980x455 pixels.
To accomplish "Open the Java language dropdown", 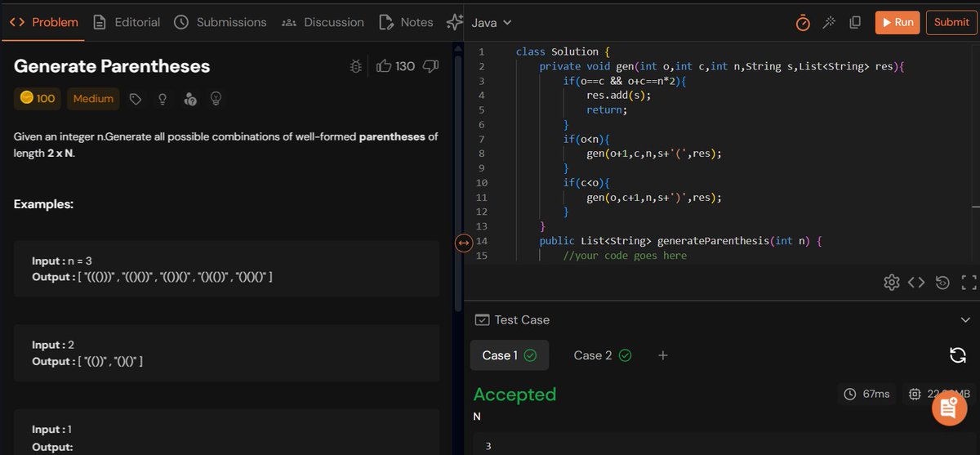I will click(x=492, y=23).
